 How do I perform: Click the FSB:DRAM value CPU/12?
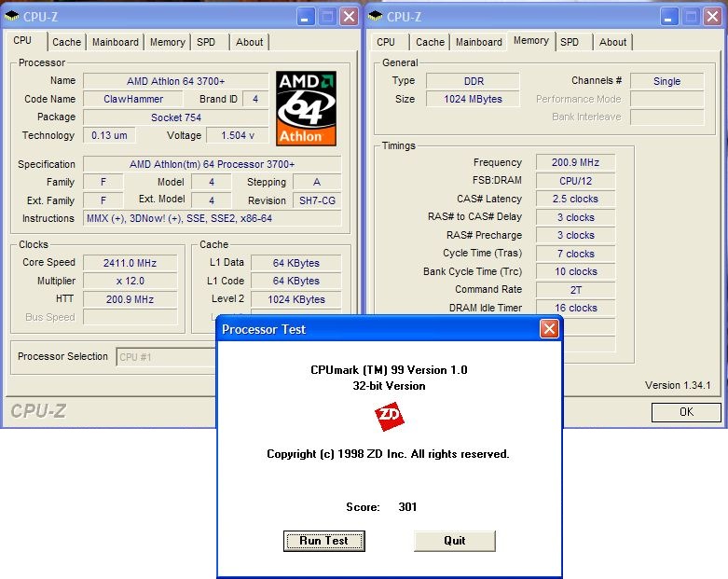[576, 181]
